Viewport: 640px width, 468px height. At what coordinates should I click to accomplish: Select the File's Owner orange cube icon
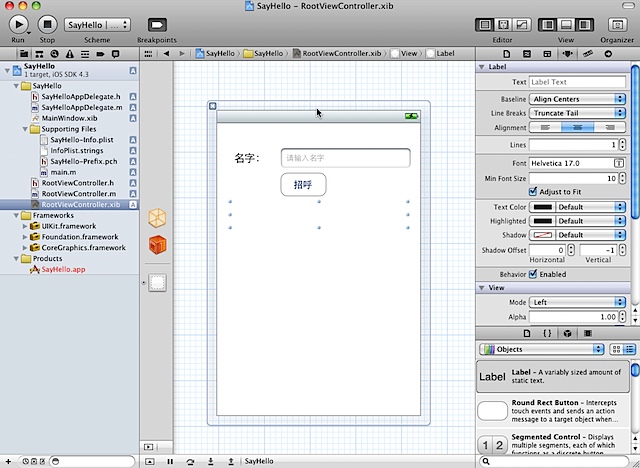tap(157, 217)
